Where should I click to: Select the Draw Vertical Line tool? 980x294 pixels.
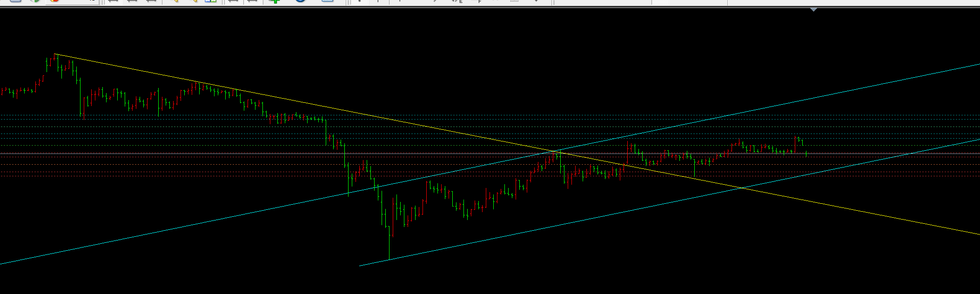pos(400,1)
